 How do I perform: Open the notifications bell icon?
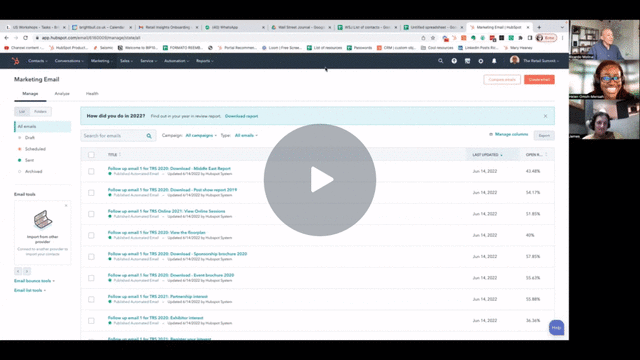494,61
